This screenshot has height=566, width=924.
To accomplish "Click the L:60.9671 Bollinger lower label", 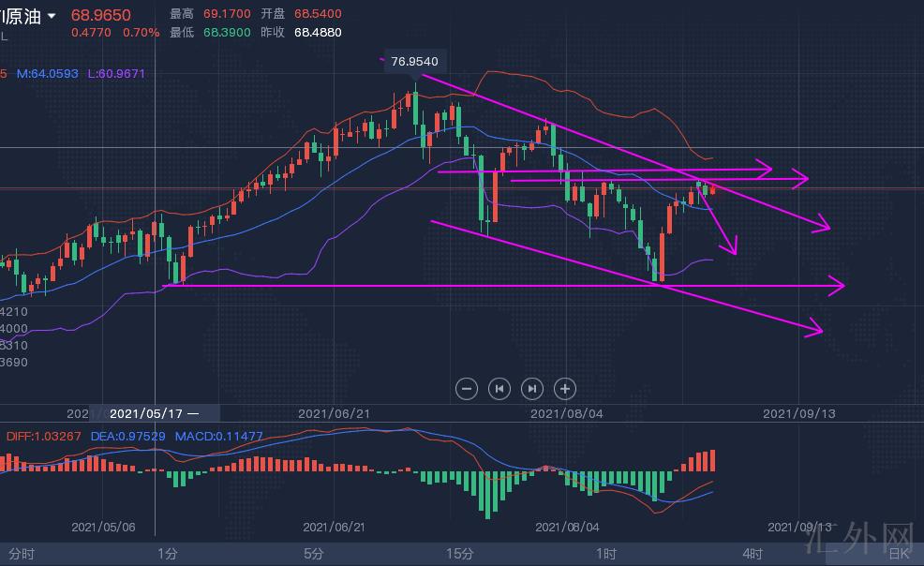I will (116, 73).
